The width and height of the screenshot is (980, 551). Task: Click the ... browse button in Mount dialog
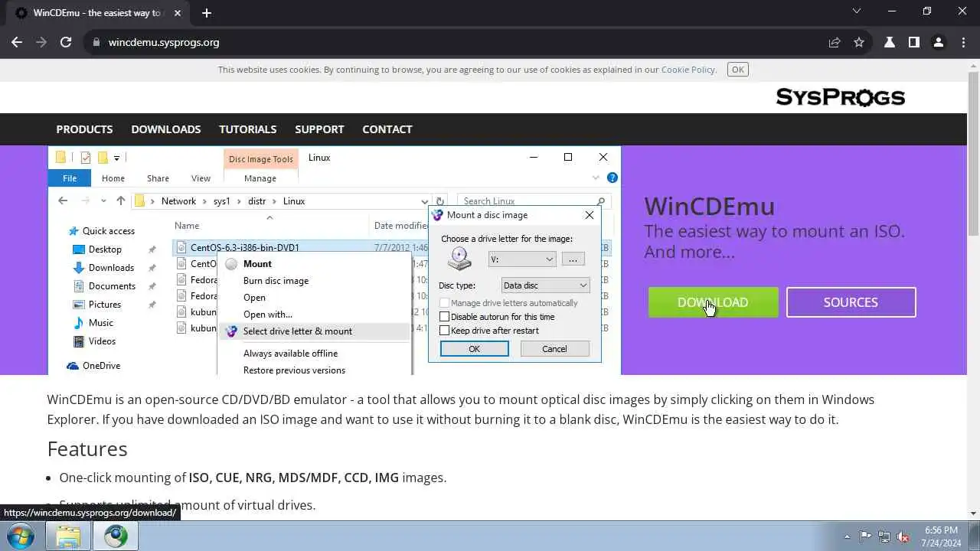click(x=573, y=259)
